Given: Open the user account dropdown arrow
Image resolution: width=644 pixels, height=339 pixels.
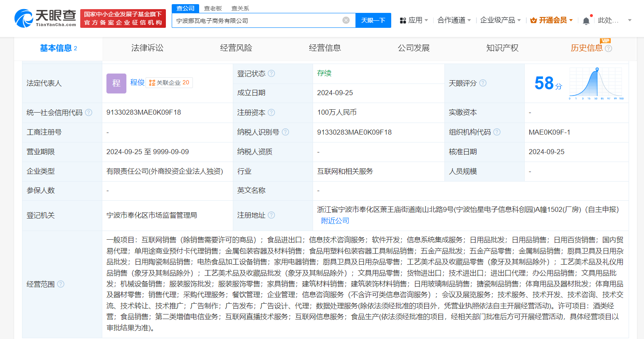Looking at the screenshot, I should point(629,20).
